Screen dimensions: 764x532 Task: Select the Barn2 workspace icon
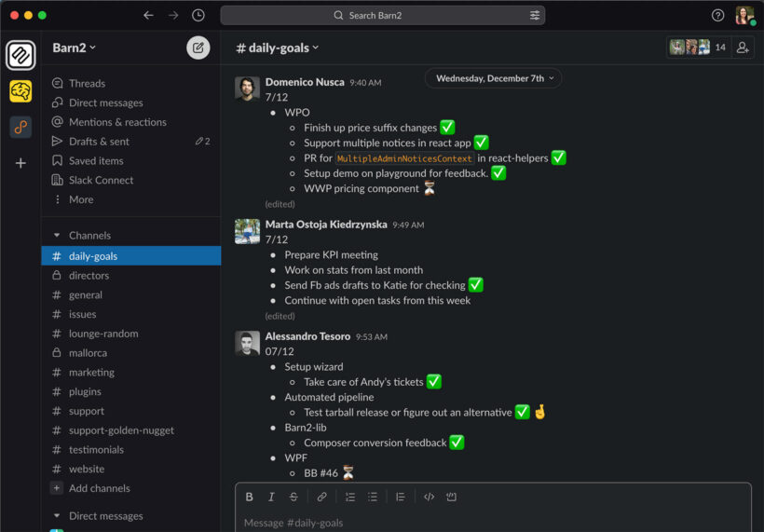coord(20,55)
